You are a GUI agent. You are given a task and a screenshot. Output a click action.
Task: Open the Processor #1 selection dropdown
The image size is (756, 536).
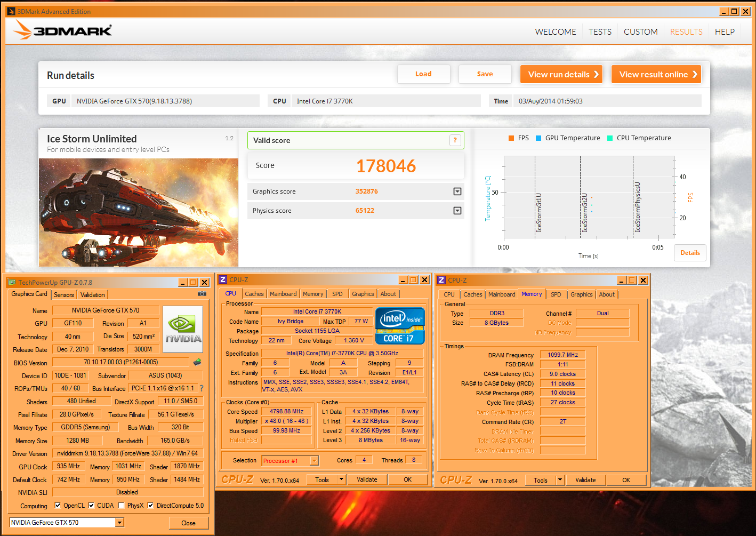pos(315,461)
